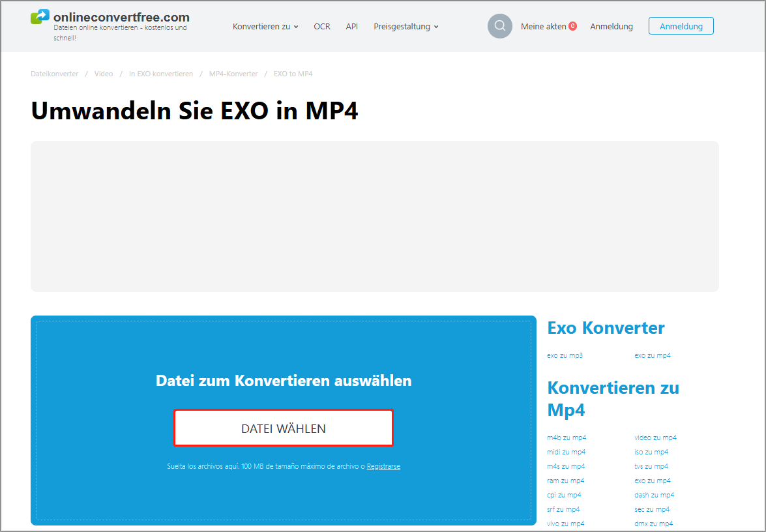
Task: Select the API menu item
Action: pos(351,27)
